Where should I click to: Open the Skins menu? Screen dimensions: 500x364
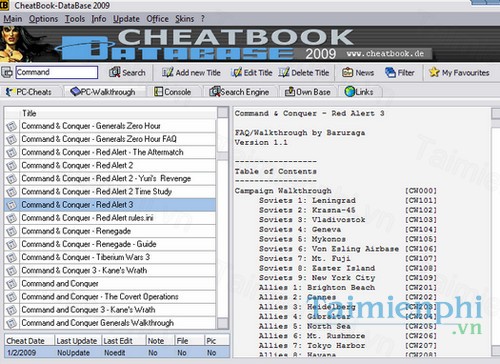tap(184, 19)
